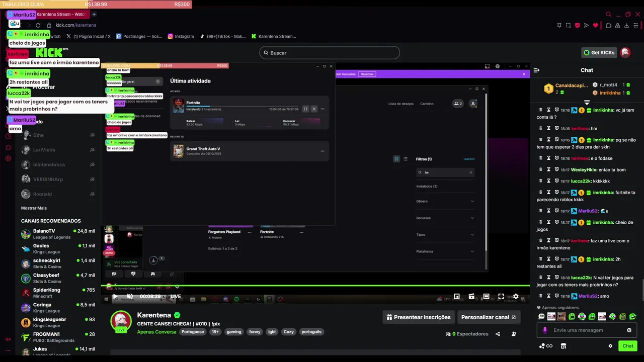Open the emoji picker in chat input

[x=629, y=330]
